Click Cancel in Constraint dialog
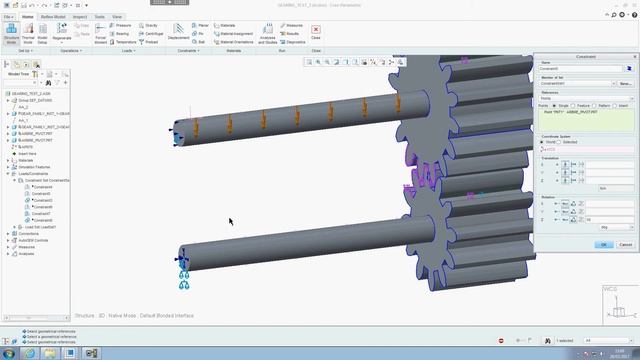This screenshot has height=360, width=640. tap(625, 244)
